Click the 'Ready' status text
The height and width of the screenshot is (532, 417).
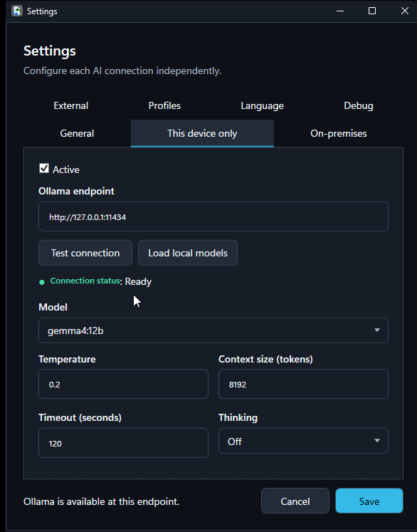(x=138, y=281)
